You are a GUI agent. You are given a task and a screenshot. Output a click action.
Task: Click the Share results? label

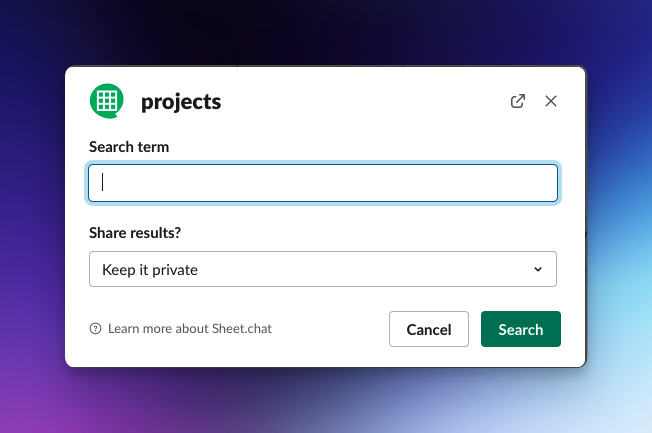point(135,233)
